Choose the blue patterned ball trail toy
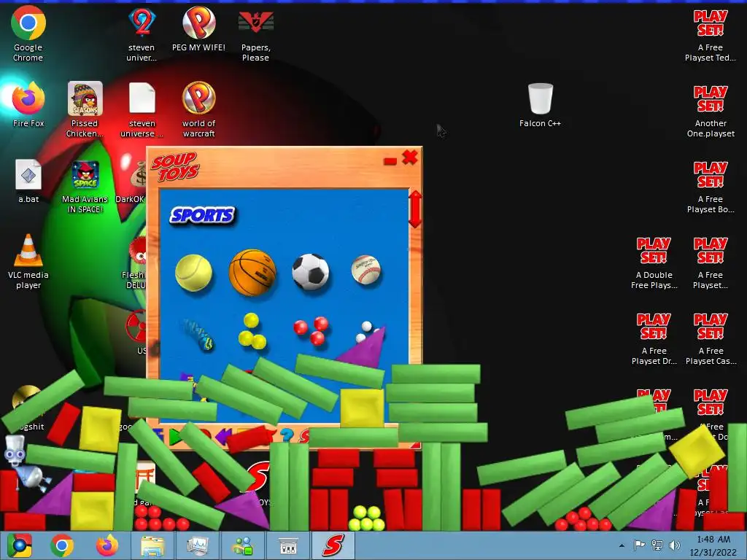Viewport: 747px width, 560px height. [x=198, y=334]
